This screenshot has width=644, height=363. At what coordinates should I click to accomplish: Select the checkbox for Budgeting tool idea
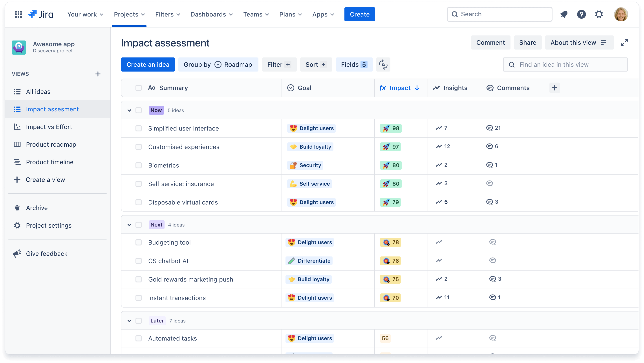point(138,243)
